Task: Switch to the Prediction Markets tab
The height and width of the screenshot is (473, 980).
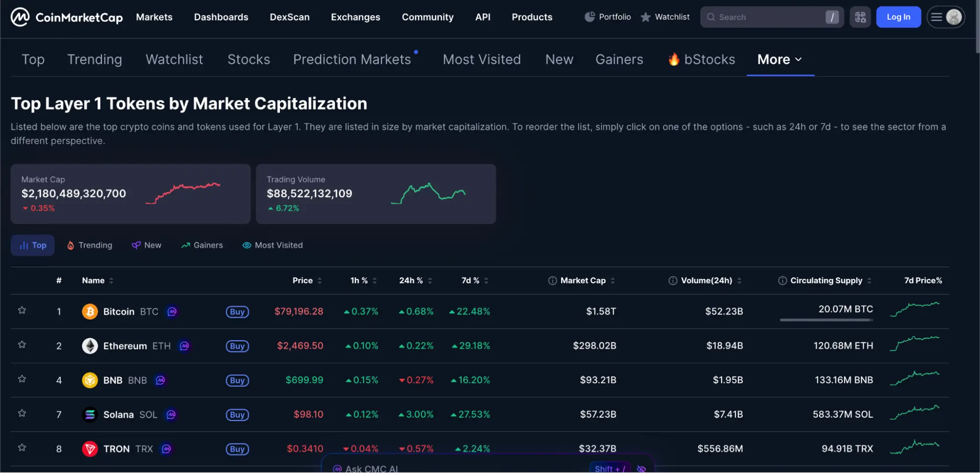Action: [x=352, y=59]
